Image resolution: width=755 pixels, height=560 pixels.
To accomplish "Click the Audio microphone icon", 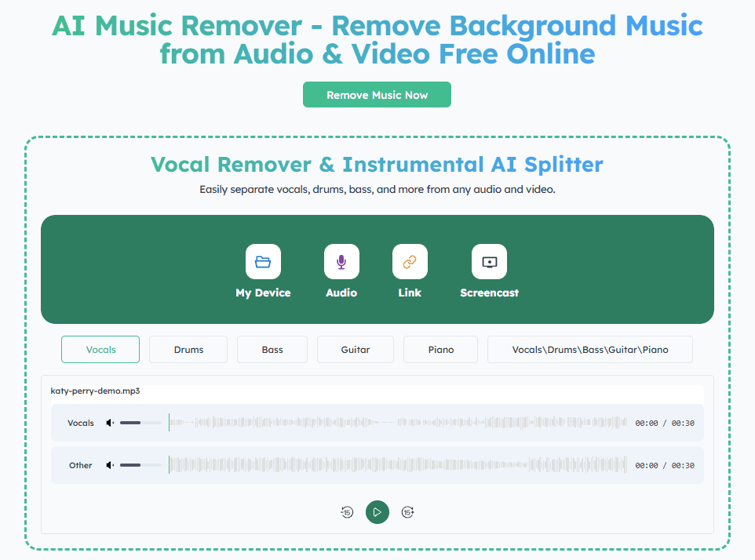I will 341,262.
